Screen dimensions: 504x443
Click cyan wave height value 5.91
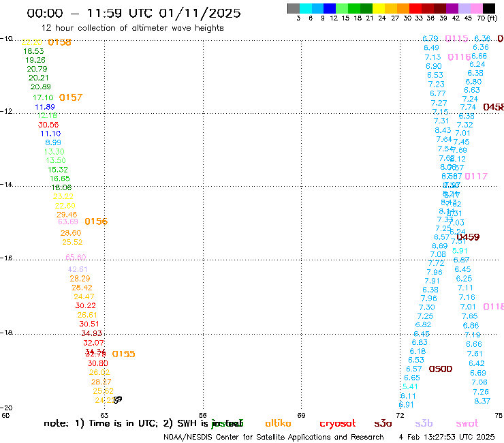(460, 251)
